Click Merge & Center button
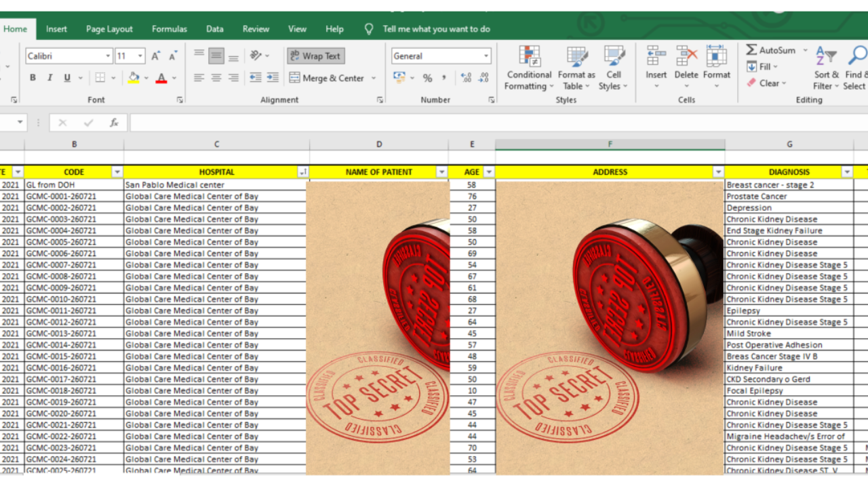This screenshot has height=488, width=868. point(327,78)
